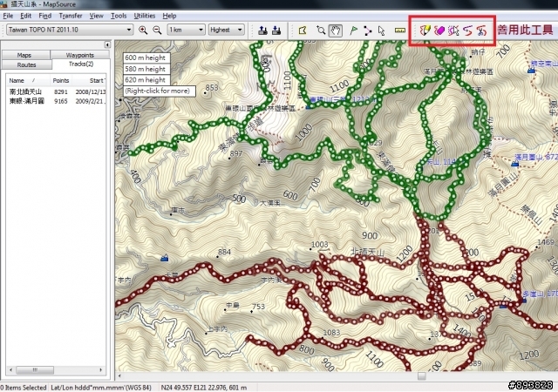Select the Distance/Bearing ruler tool
558x392 pixels.
[x=399, y=30]
